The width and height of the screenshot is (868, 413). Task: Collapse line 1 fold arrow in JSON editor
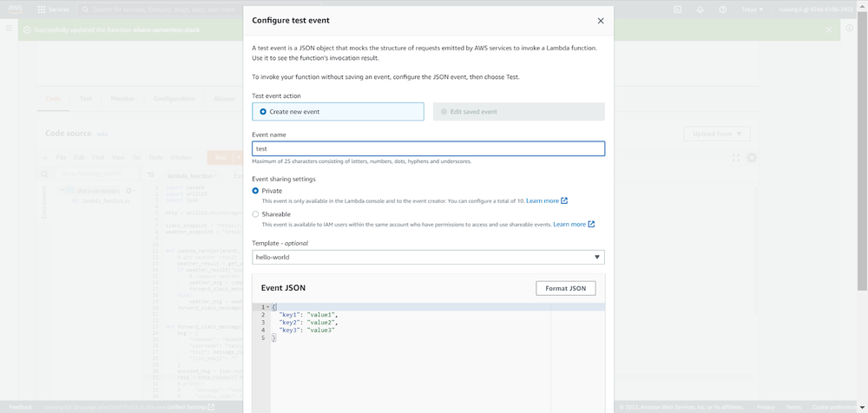(x=268, y=307)
